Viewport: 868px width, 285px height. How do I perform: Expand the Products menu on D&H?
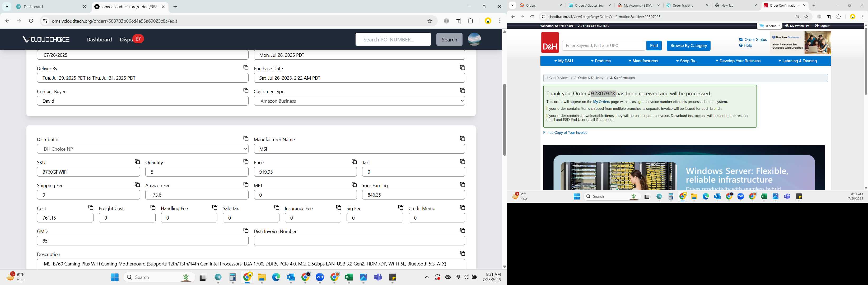tap(600, 61)
